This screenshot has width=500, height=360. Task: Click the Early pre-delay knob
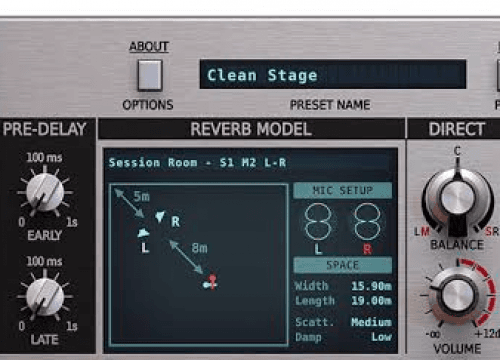click(45, 193)
